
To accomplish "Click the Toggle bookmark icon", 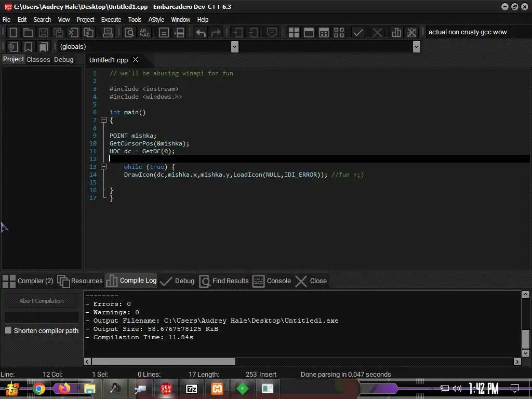I will click(28, 47).
